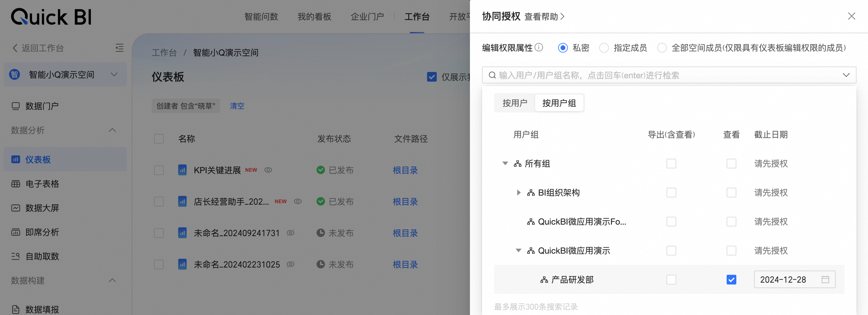Screen dimensions: 868x315
Task: Click the 数据大屏 screen icon
Action: tap(15, 208)
